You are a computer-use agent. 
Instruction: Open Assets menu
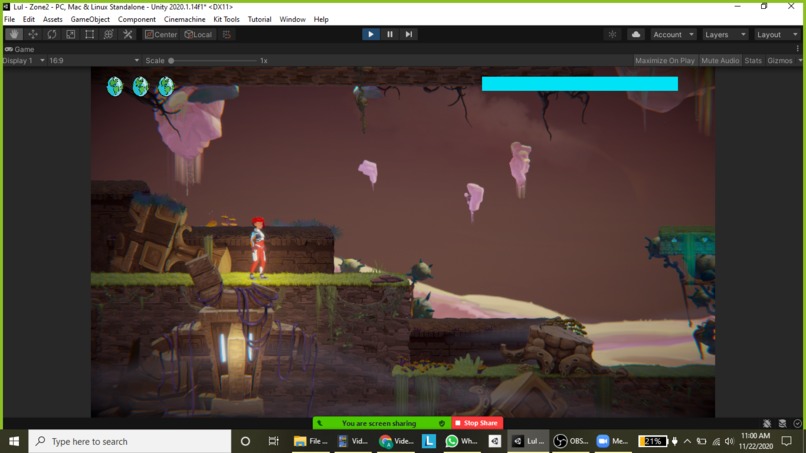52,19
